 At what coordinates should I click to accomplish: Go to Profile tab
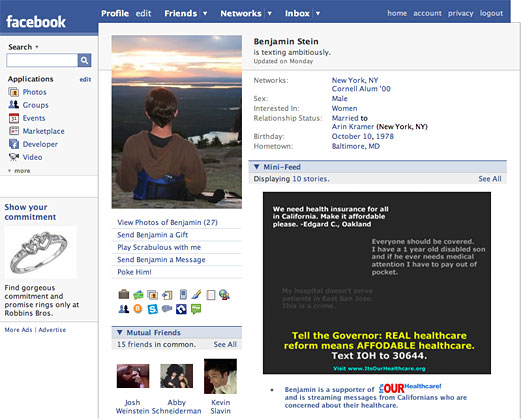click(115, 13)
